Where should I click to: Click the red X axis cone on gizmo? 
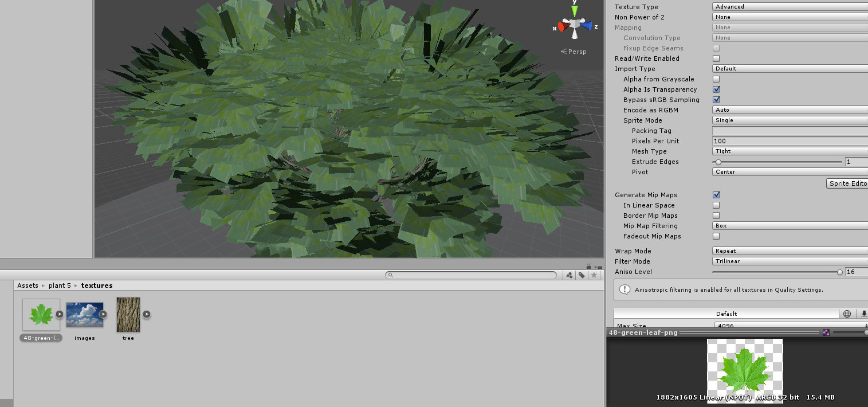[562, 26]
